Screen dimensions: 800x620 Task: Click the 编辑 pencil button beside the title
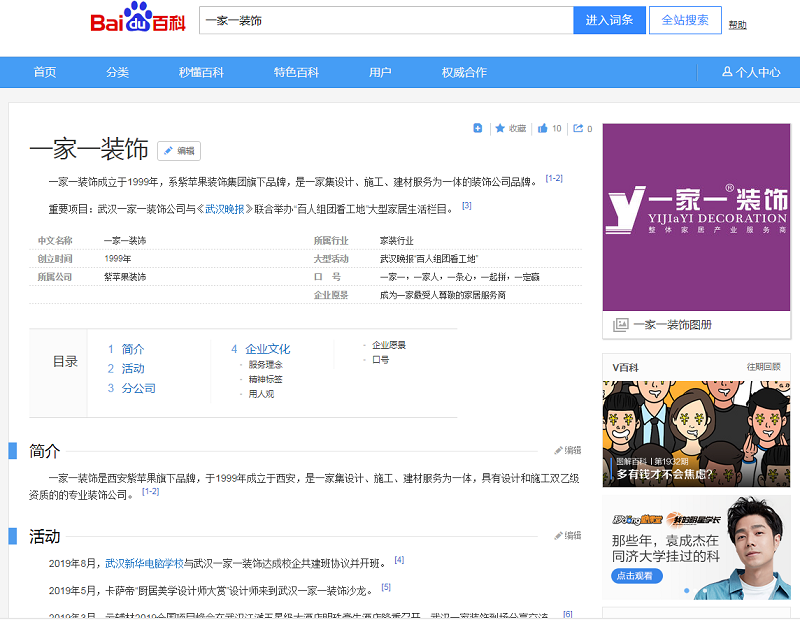pyautogui.click(x=179, y=151)
